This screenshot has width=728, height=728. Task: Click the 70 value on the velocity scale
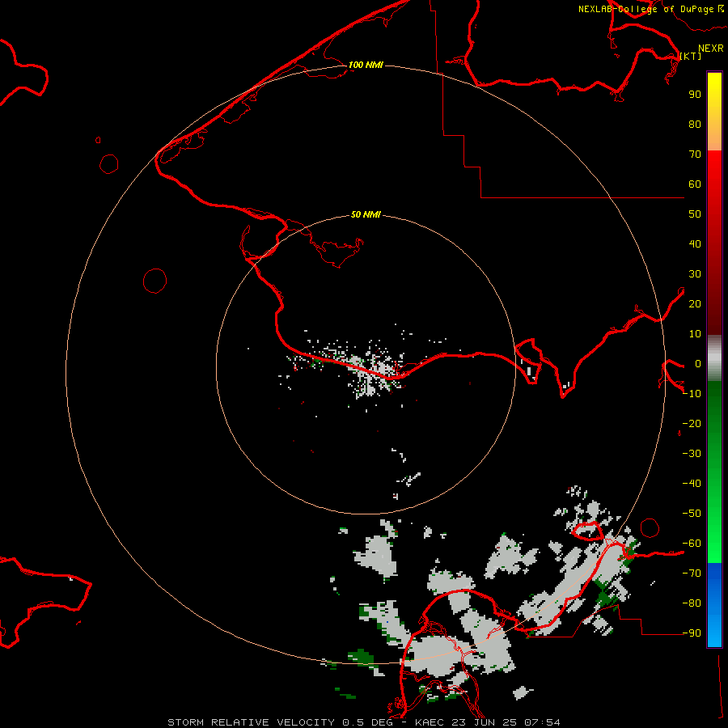[x=695, y=154]
